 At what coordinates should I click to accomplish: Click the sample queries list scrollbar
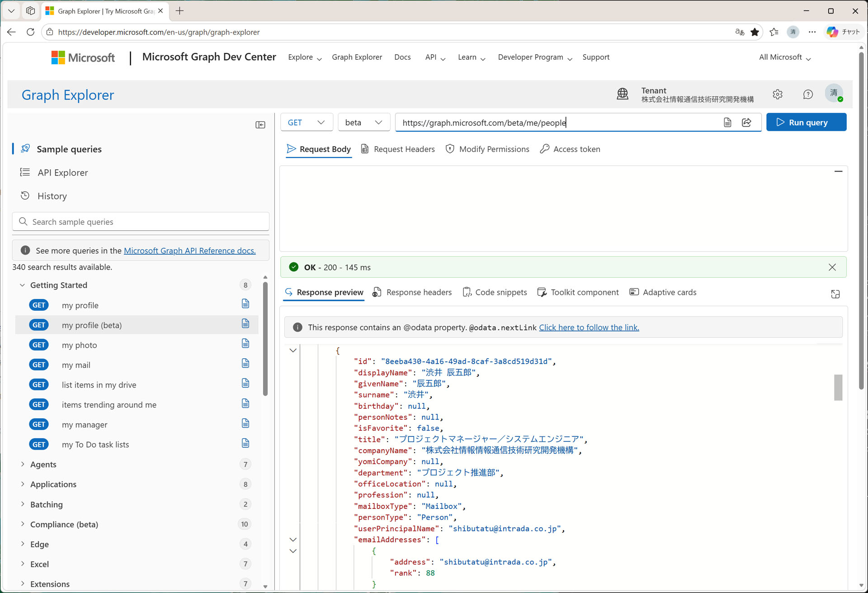point(265,338)
